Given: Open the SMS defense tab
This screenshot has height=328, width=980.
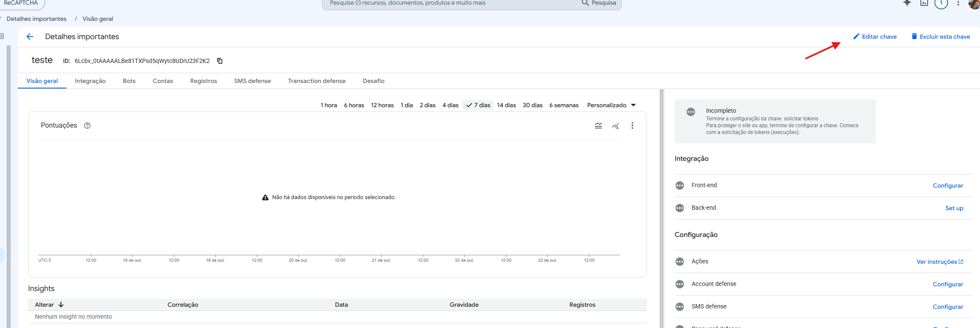Looking at the screenshot, I should coord(253,81).
